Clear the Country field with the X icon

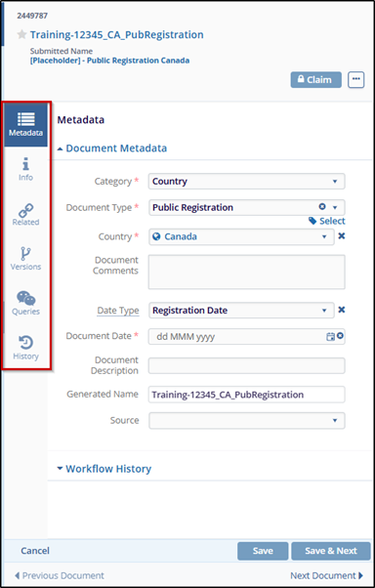click(x=342, y=236)
